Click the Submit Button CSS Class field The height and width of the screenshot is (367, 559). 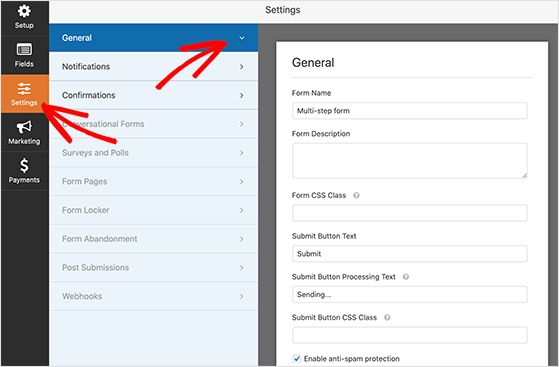coord(410,335)
